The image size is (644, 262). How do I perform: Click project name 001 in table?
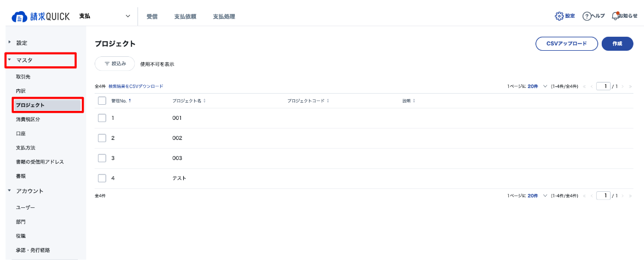(x=177, y=118)
